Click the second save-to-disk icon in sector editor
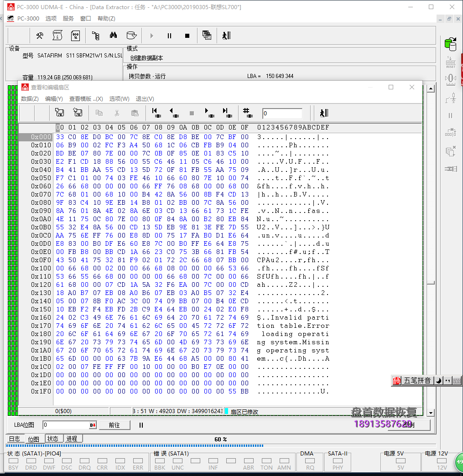The width and height of the screenshot is (463, 476). pos(78,113)
